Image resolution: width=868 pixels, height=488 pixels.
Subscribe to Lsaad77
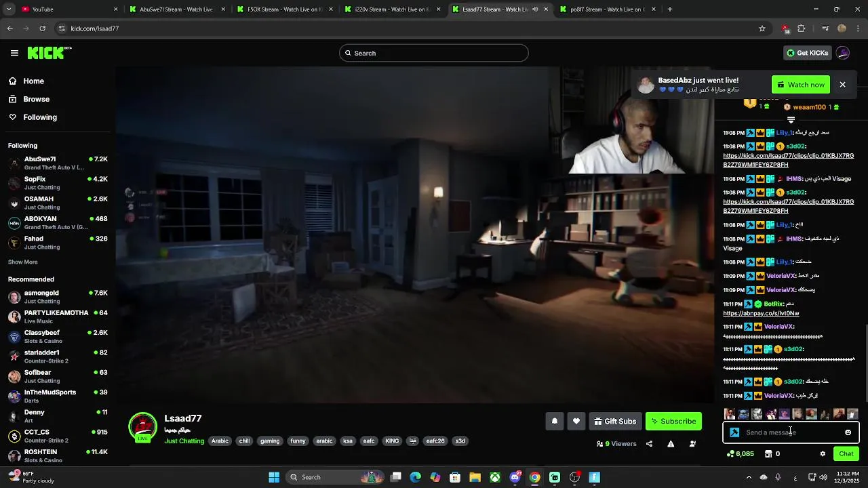click(x=673, y=421)
